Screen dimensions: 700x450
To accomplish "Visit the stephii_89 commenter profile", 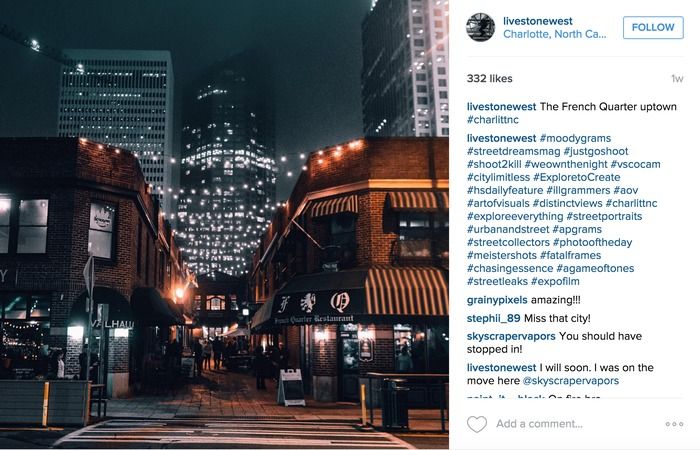I will (x=493, y=318).
